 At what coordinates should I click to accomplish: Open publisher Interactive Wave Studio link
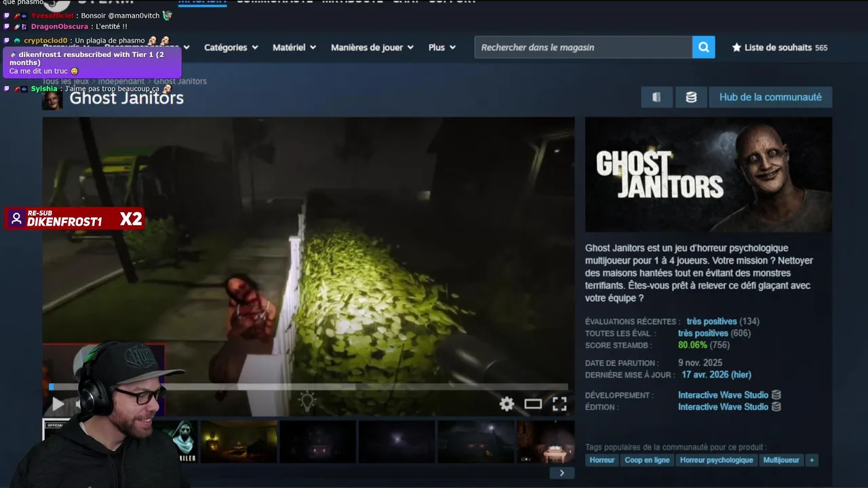[723, 407]
